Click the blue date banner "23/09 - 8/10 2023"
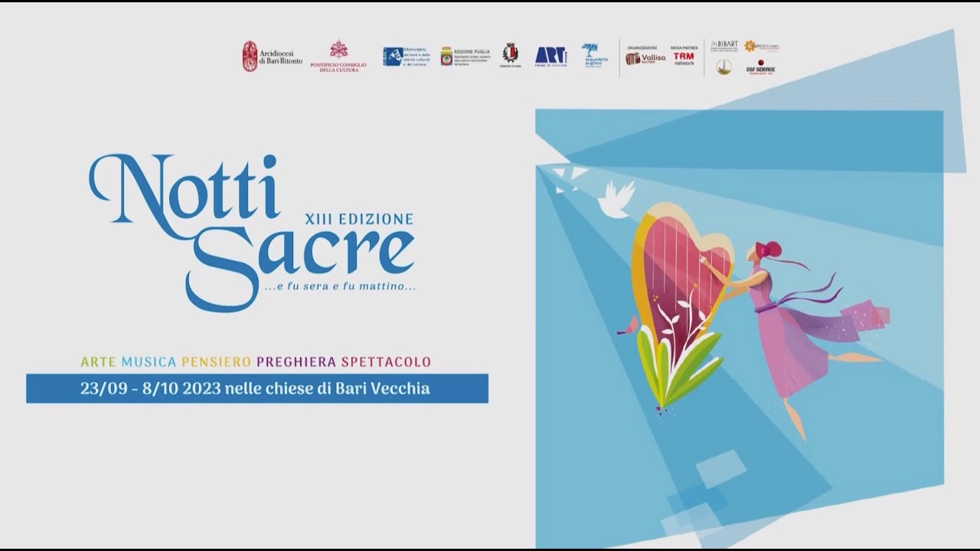The width and height of the screenshot is (980, 551). 257,388
